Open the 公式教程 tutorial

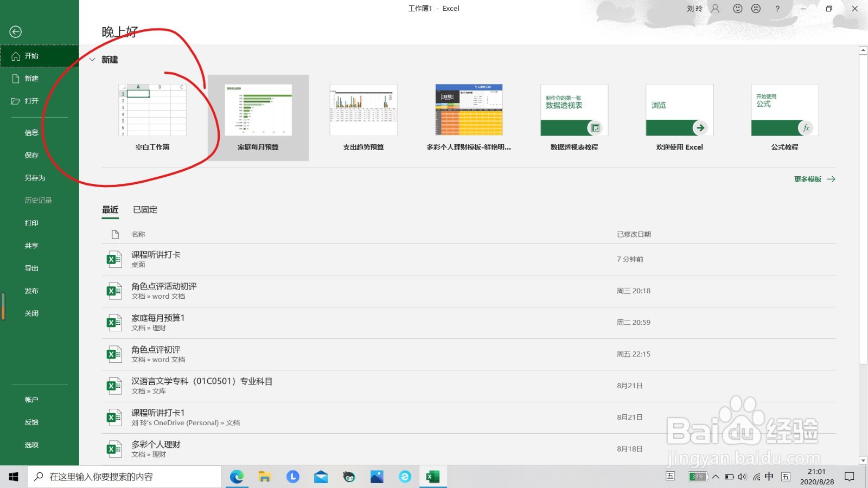[784, 118]
